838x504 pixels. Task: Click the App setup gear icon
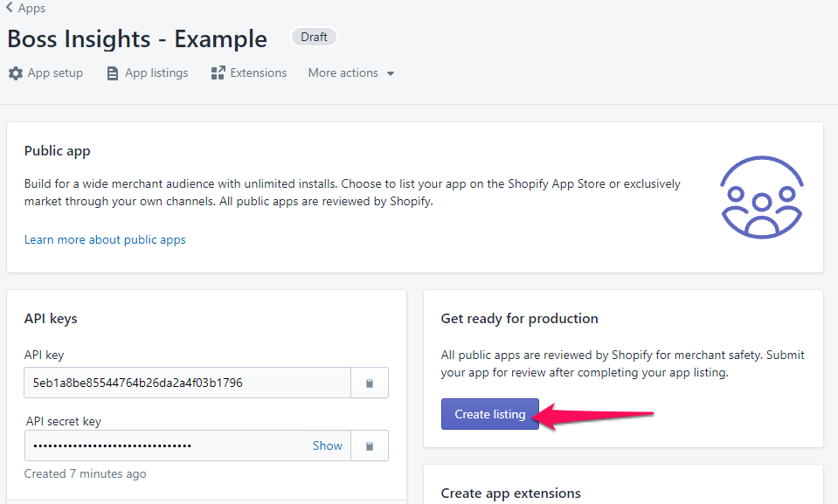pos(16,73)
